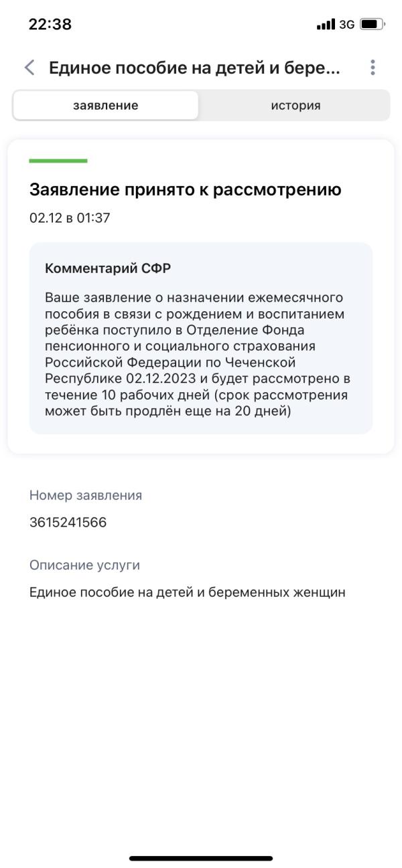The height and width of the screenshot is (868, 402).
Task: Tap the Комментарий СФР heading
Action: (x=108, y=268)
